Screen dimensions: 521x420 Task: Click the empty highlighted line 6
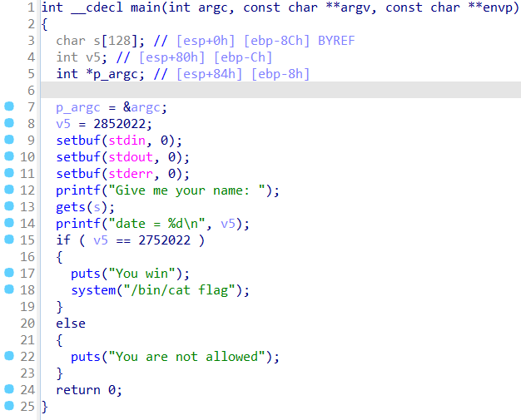pyautogui.click(x=280, y=90)
